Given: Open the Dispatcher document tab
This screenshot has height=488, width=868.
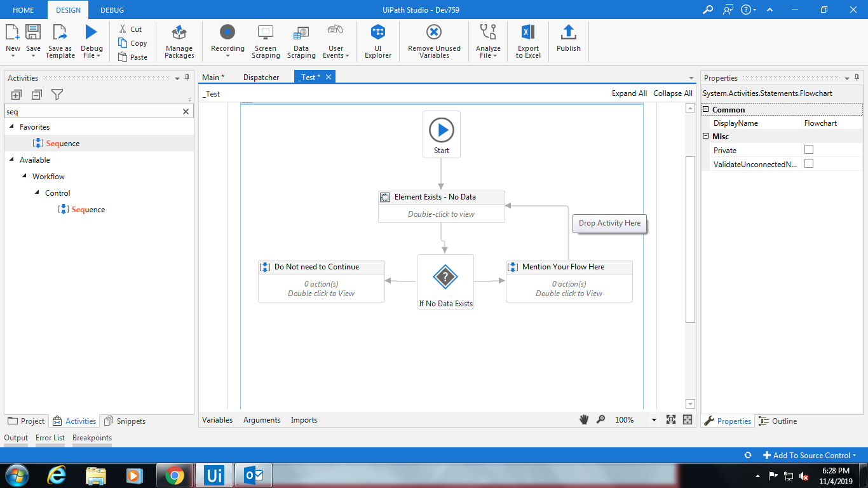Looking at the screenshot, I should (x=261, y=77).
